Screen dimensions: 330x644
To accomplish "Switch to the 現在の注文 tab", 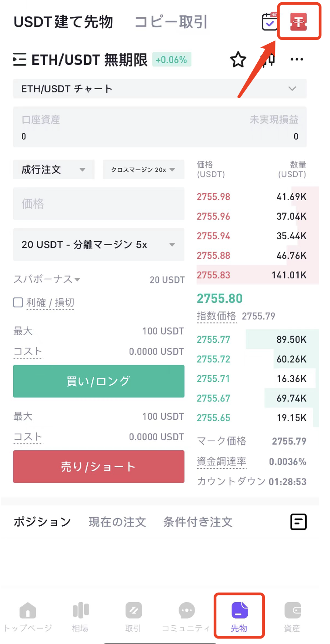I will 117,522.
